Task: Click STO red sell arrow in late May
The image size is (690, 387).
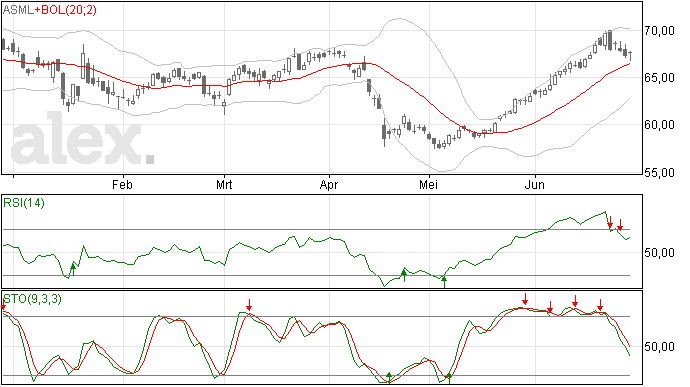Action: point(525,299)
